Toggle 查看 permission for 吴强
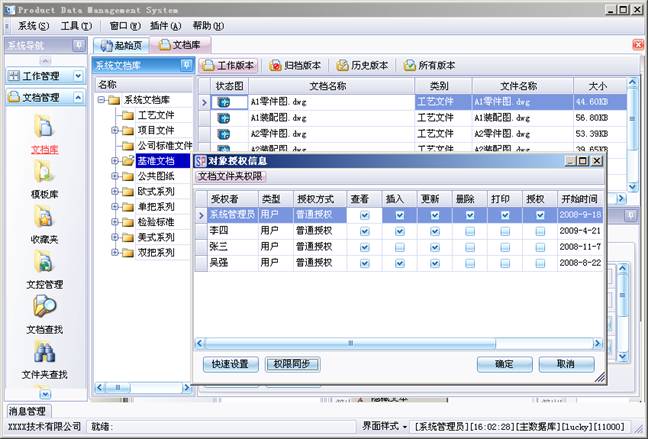648x439 pixels. point(364,263)
